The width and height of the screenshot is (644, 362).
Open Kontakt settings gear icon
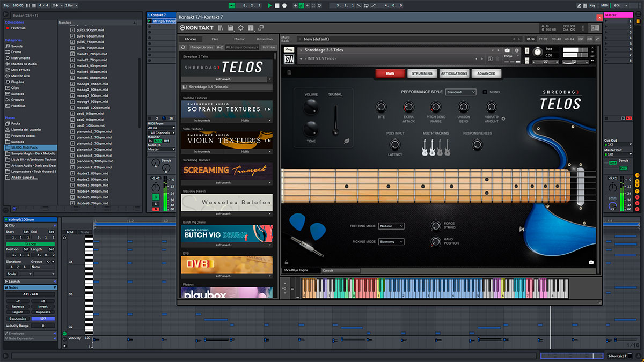pyautogui.click(x=240, y=28)
